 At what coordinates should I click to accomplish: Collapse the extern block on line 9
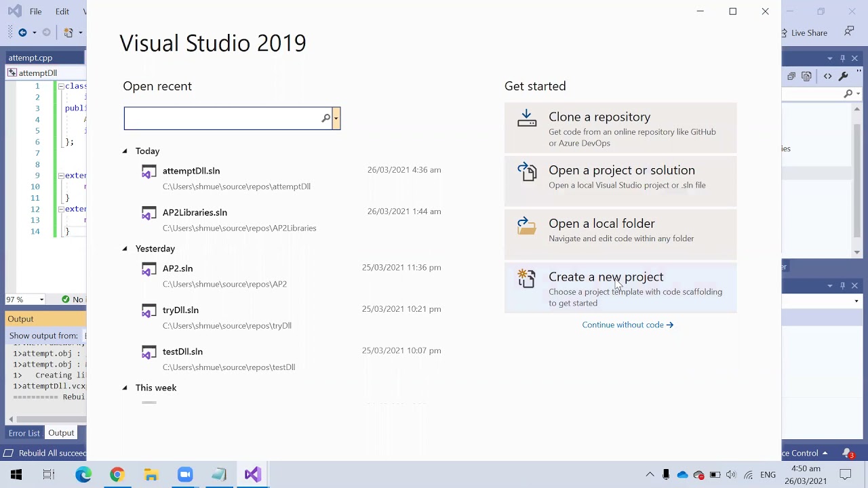60,176
